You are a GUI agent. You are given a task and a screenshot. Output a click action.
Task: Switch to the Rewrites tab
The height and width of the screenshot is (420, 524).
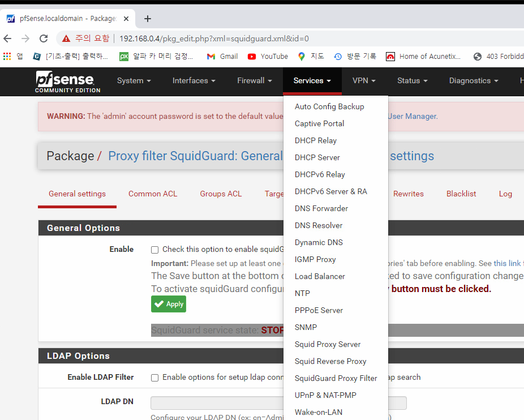(409, 194)
